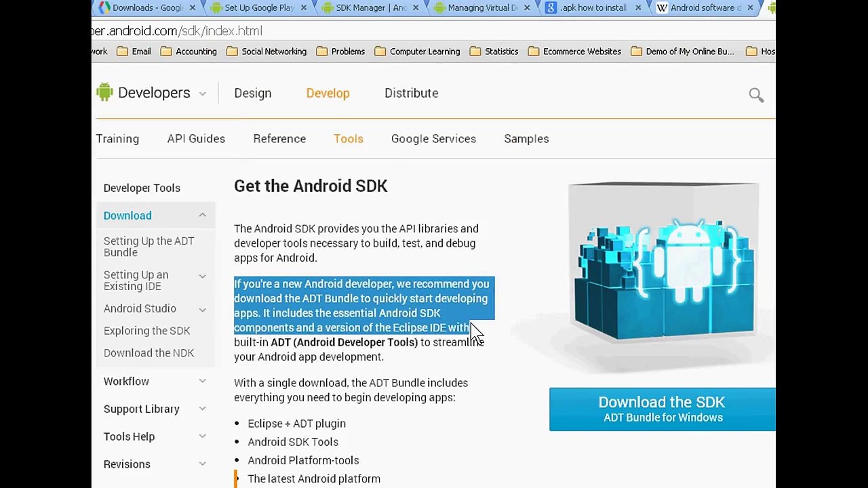Open Exploring the SDK link
Image resolution: width=868 pixels, height=488 pixels.
[x=146, y=331]
